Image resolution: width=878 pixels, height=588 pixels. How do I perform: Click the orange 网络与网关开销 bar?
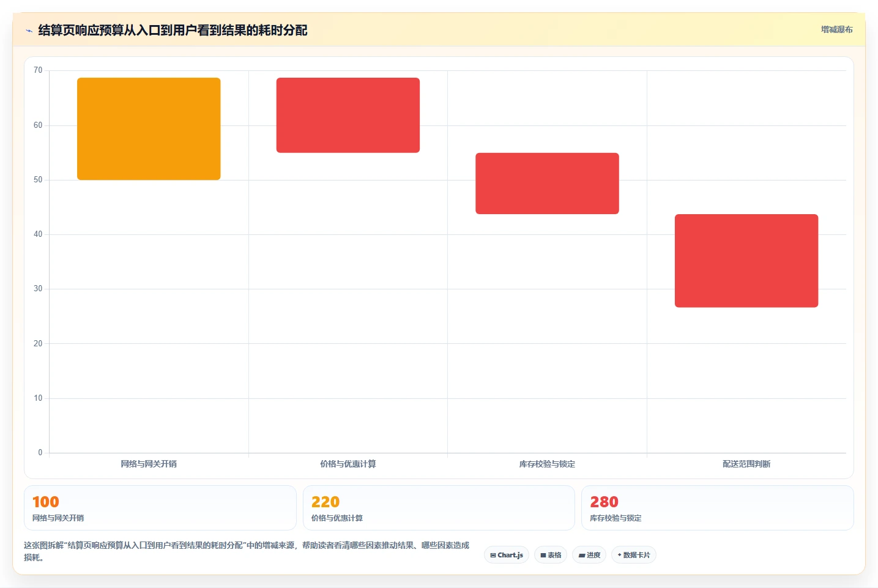(x=149, y=128)
